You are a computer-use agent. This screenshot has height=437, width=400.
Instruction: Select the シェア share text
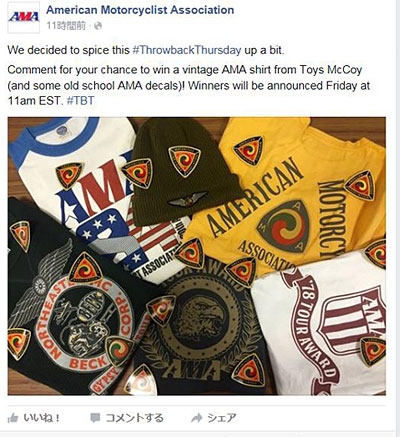[x=222, y=418]
